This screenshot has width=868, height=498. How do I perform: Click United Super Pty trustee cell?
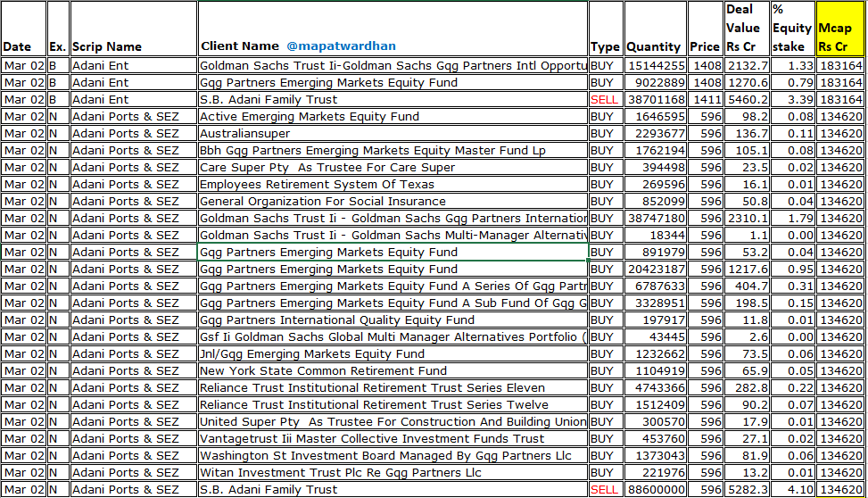[x=393, y=422]
